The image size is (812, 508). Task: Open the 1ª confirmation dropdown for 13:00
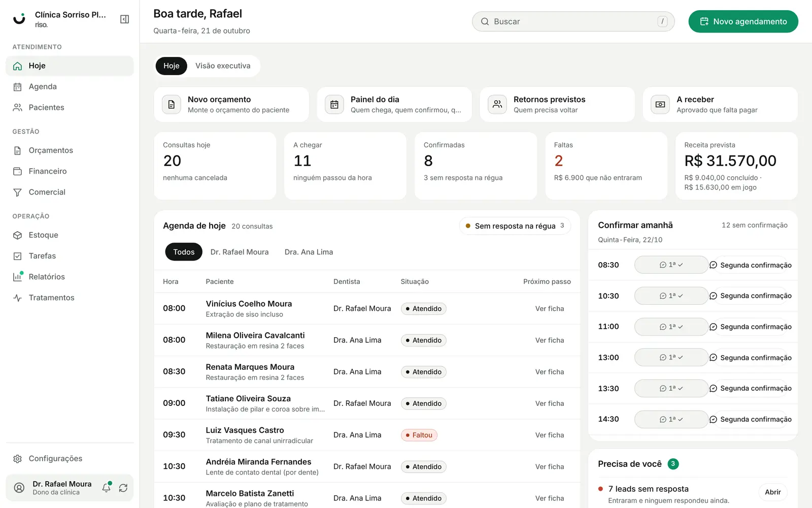click(x=671, y=357)
